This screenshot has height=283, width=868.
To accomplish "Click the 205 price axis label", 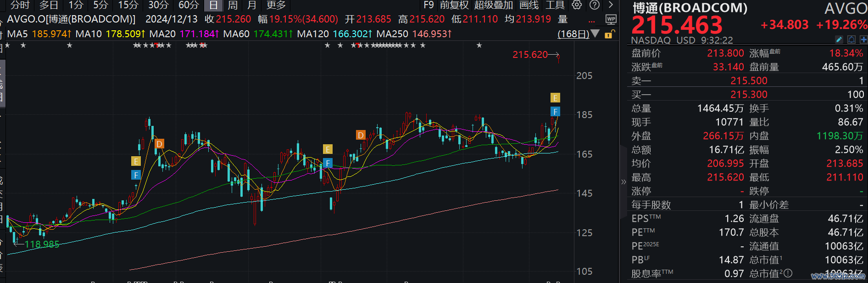I will (584, 76).
